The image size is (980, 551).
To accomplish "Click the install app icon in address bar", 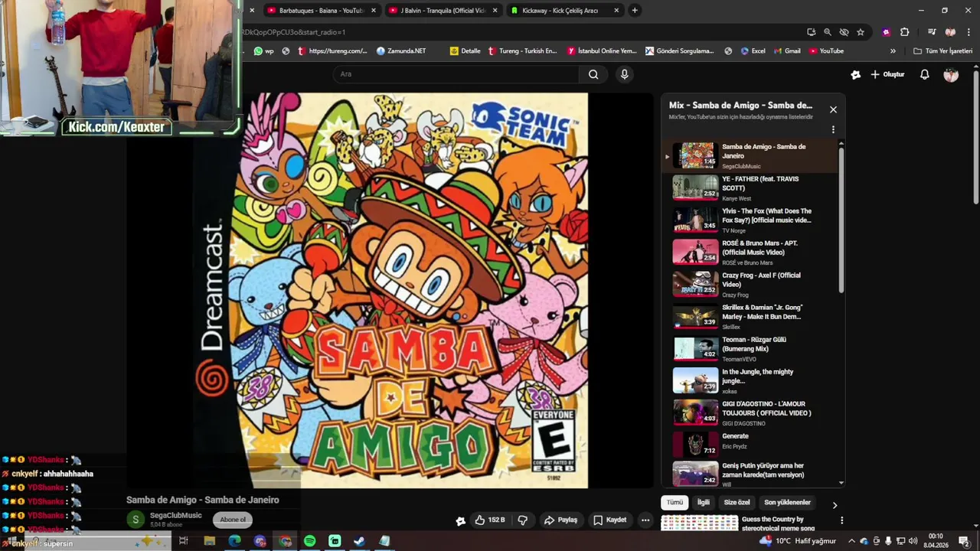I will 811,32.
